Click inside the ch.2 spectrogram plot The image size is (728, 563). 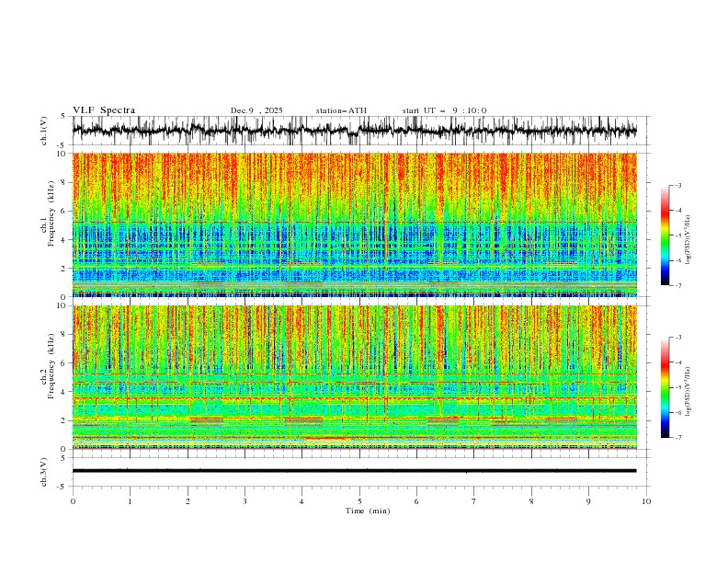tap(354, 377)
